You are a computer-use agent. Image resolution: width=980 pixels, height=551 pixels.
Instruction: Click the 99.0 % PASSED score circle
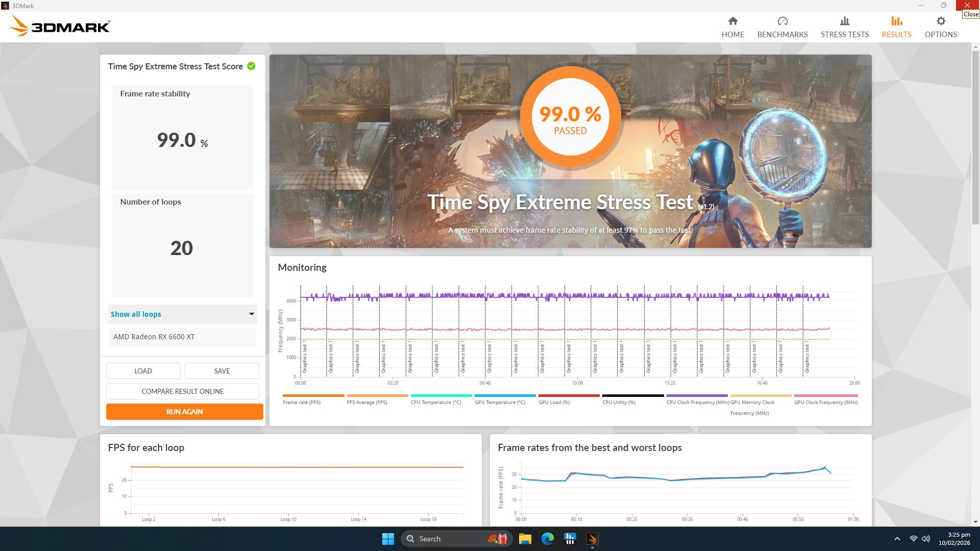click(x=570, y=117)
